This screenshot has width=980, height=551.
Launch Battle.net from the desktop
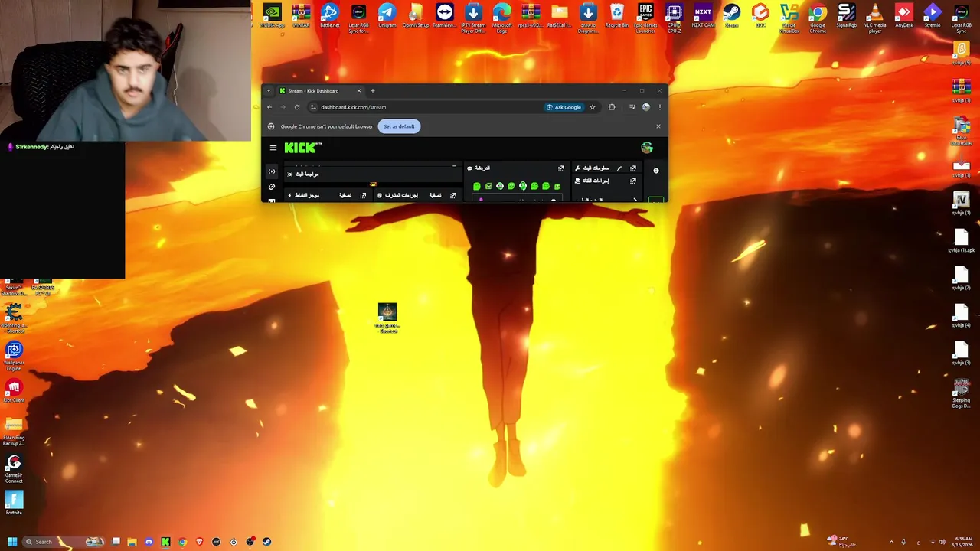point(329,17)
